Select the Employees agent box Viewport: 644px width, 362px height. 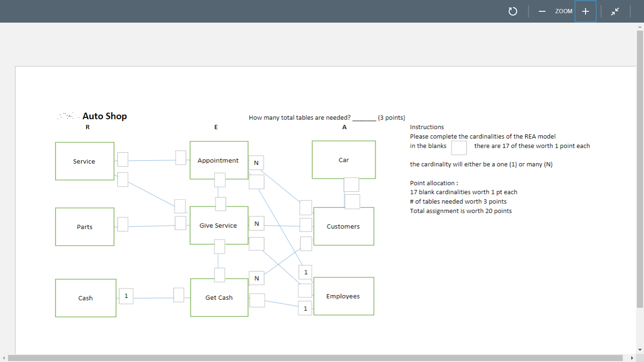point(343,296)
